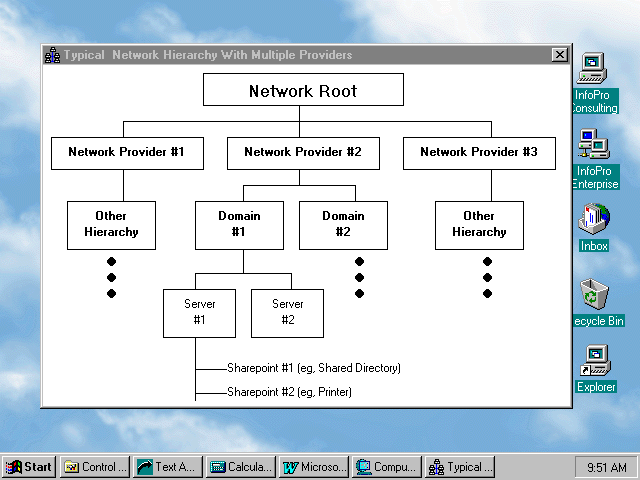Open the Inbox desktop icon
640x480 pixels.
click(x=594, y=218)
